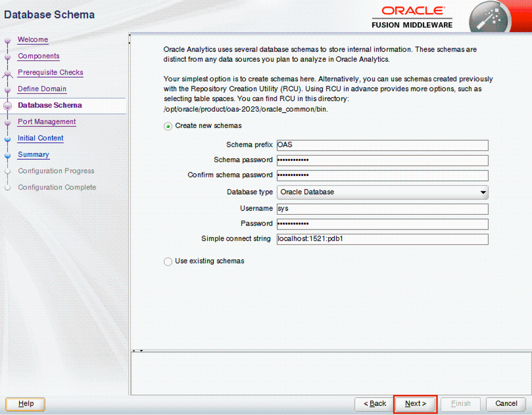Click the sys user Password field
Viewport: 532px width, 415px height.
click(383, 224)
